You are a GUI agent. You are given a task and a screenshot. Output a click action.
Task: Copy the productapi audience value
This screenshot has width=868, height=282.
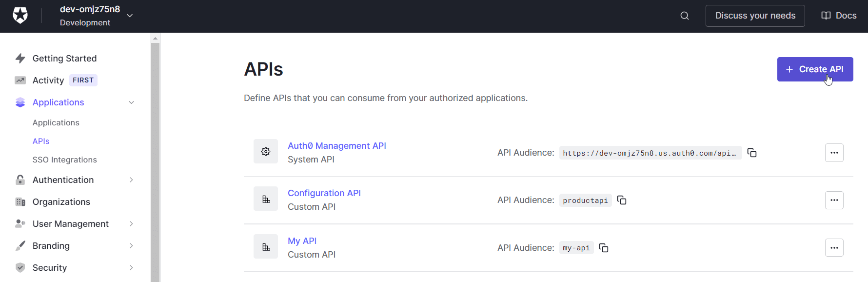(622, 200)
